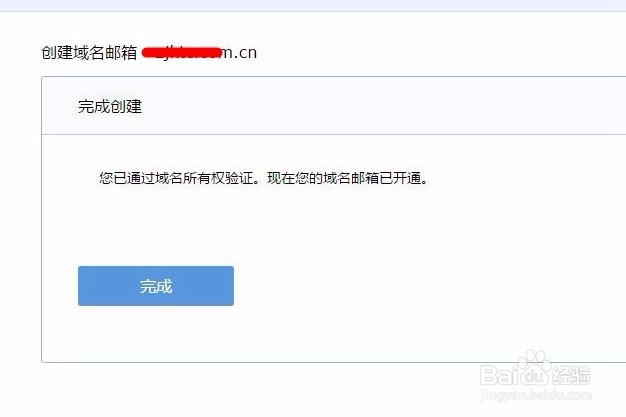This screenshot has width=626, height=417.
Task: Click the "Bai" letters in watermark logo
Action: click(499, 375)
